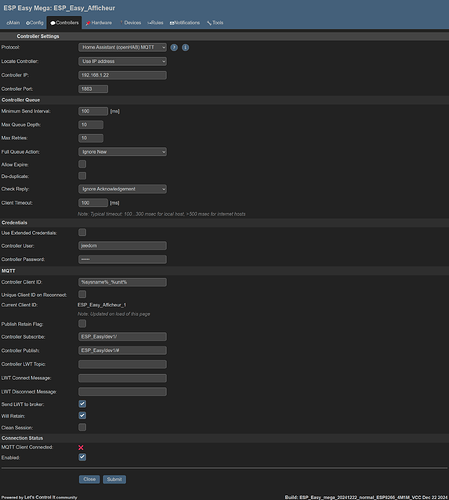Toggle the Allow Expire checkbox
The width and height of the screenshot is (449, 500).
[82, 164]
